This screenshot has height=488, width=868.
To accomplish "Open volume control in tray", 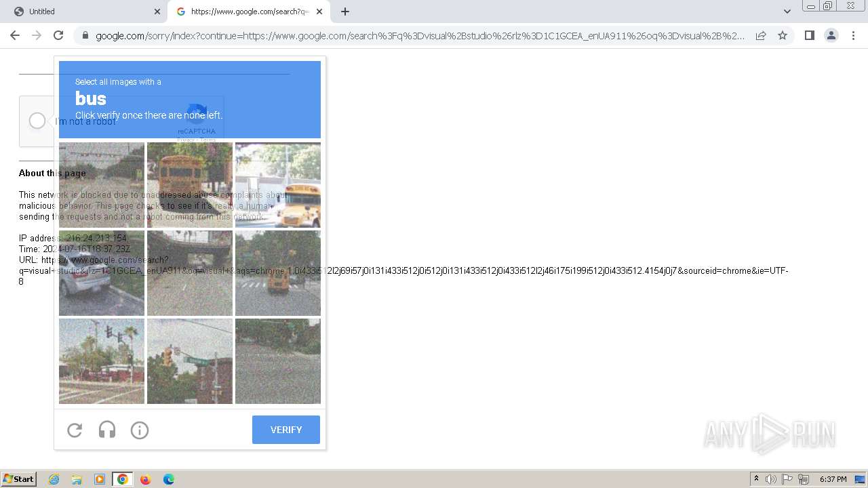I will pos(771,479).
